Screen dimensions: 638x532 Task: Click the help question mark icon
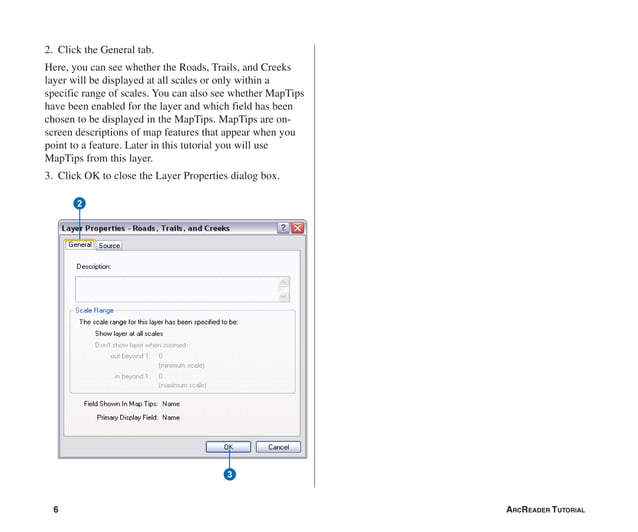click(283, 228)
